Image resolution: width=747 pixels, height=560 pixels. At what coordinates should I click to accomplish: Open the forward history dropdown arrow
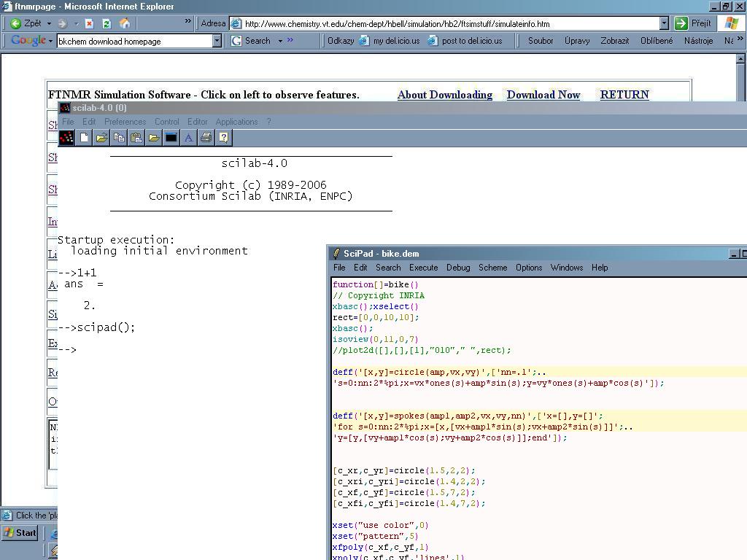76,23
